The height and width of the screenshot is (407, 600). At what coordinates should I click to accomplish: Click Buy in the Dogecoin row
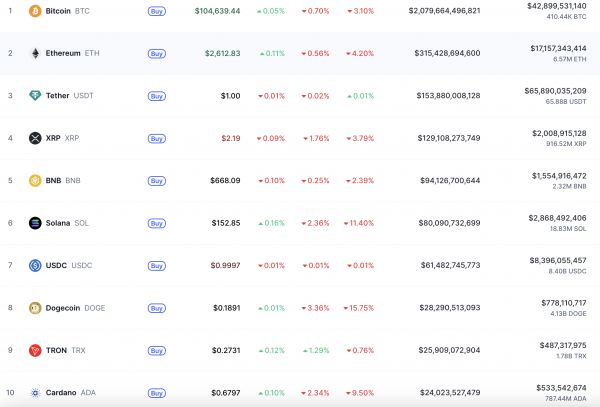[157, 308]
